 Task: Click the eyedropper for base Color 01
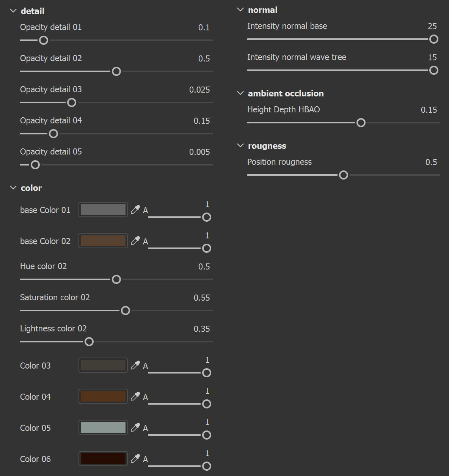135,210
